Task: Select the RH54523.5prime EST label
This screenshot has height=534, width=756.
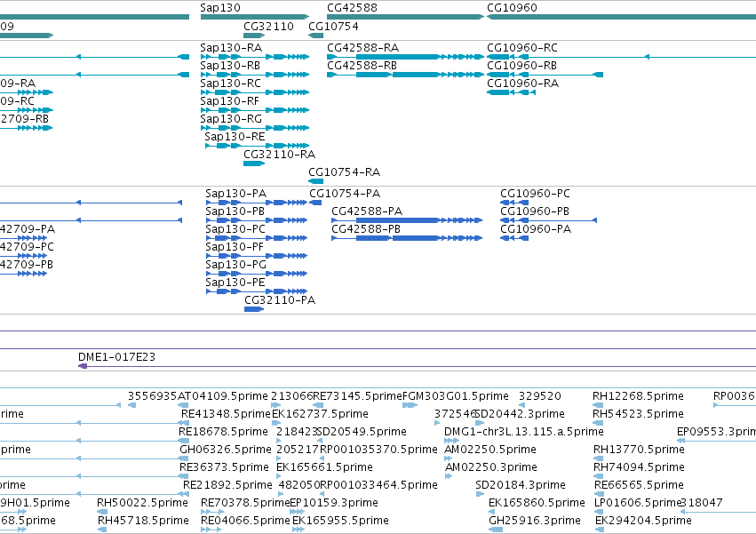Action: (x=638, y=414)
